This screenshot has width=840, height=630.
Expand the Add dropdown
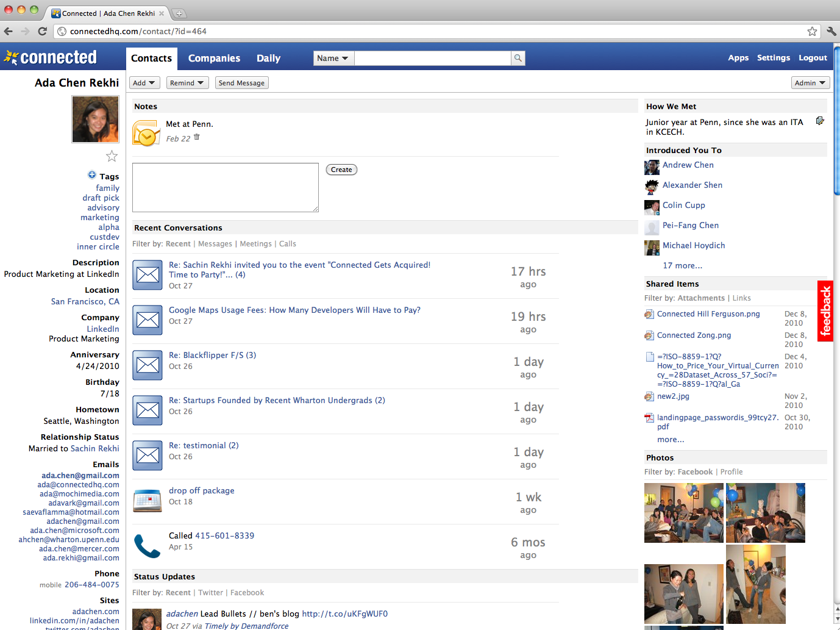click(144, 83)
